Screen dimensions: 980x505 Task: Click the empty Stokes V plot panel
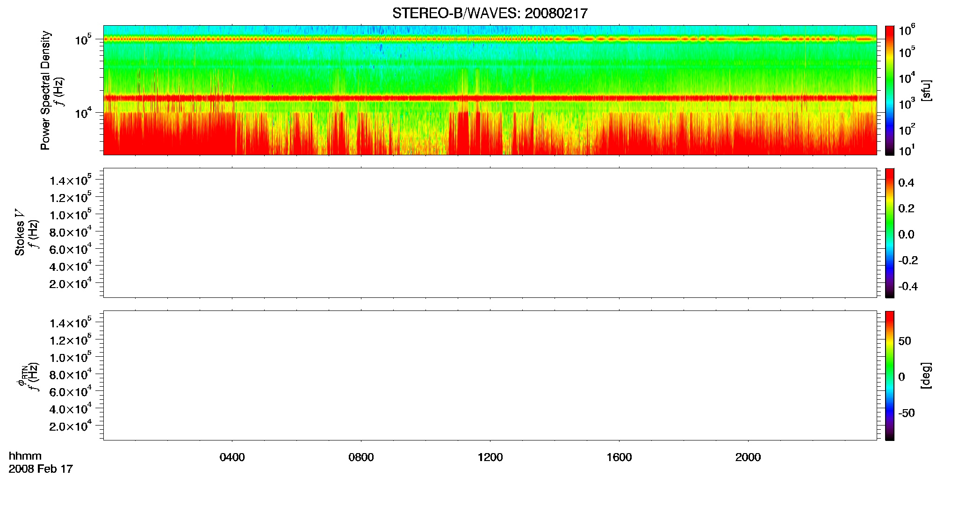point(490,233)
